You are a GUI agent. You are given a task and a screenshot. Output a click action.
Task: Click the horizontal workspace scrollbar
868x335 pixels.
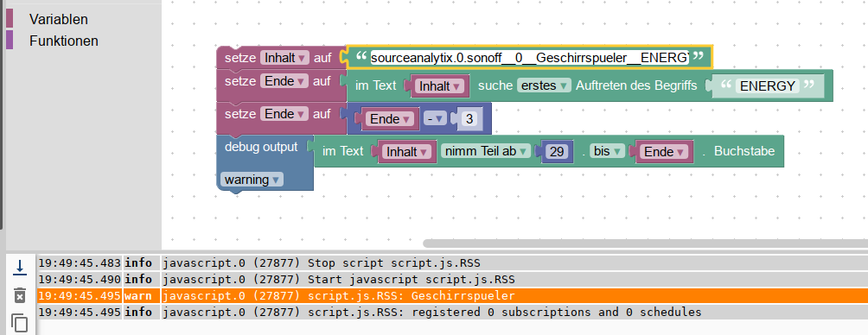point(646,243)
